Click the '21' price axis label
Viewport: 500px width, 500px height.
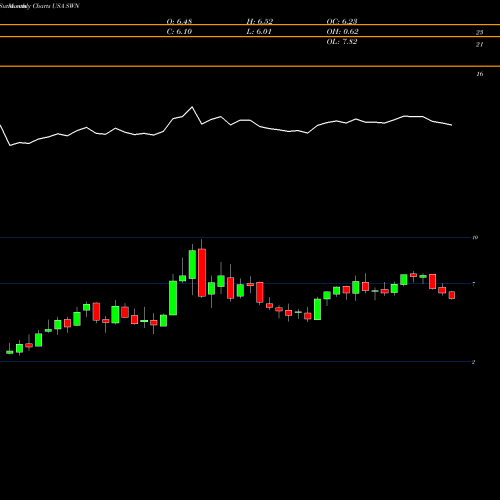pos(479,44)
